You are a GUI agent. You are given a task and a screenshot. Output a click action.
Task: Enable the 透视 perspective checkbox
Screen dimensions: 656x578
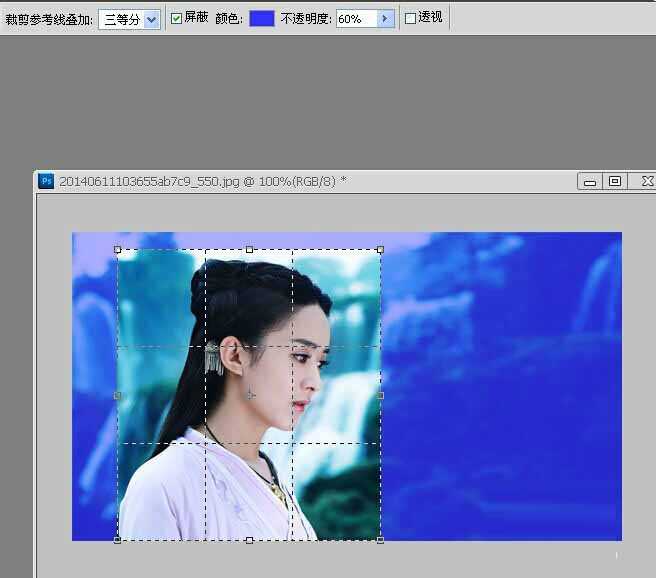pos(410,19)
